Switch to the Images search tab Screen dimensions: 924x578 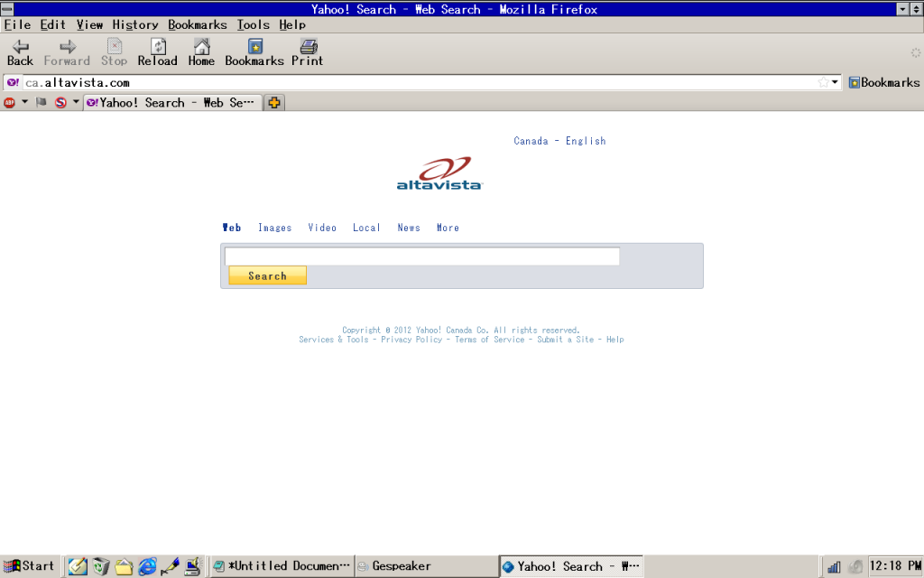tap(274, 228)
